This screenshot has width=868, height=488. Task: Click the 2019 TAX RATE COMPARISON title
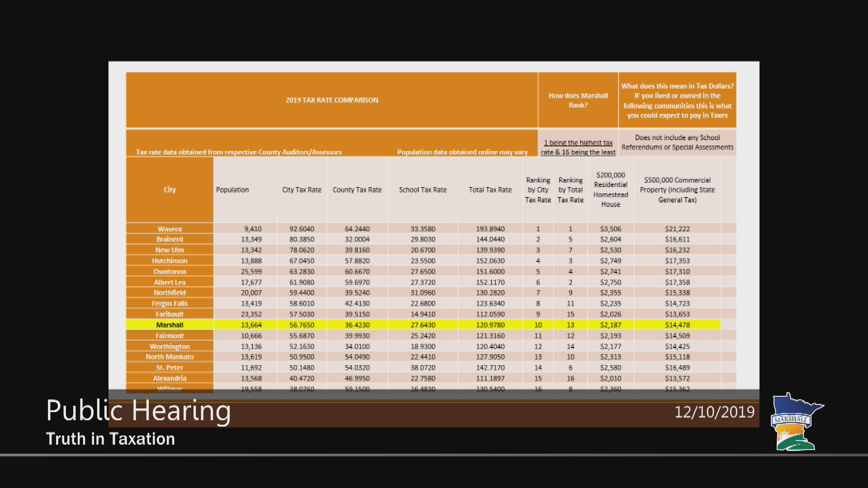(332, 100)
